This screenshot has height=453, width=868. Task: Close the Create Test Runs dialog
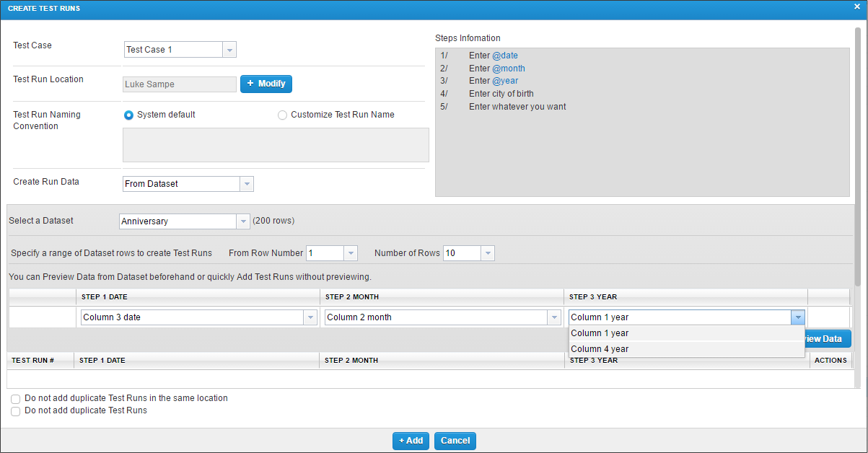(856, 6)
